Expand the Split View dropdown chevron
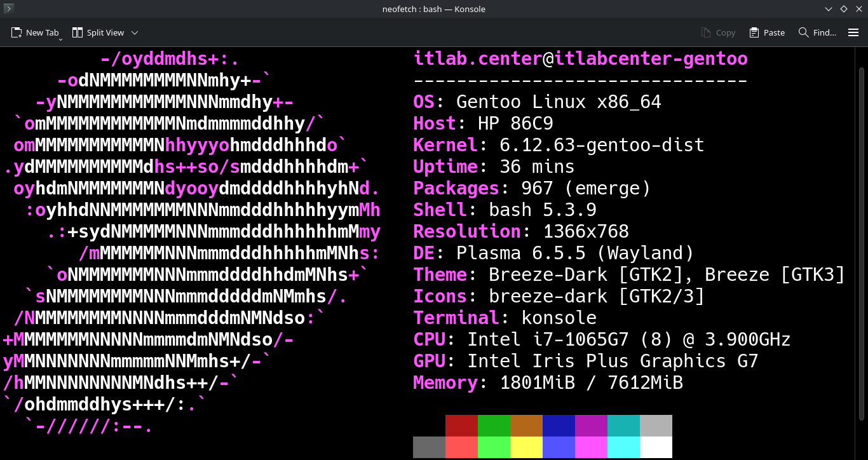The height and width of the screenshot is (460, 868). point(135,32)
